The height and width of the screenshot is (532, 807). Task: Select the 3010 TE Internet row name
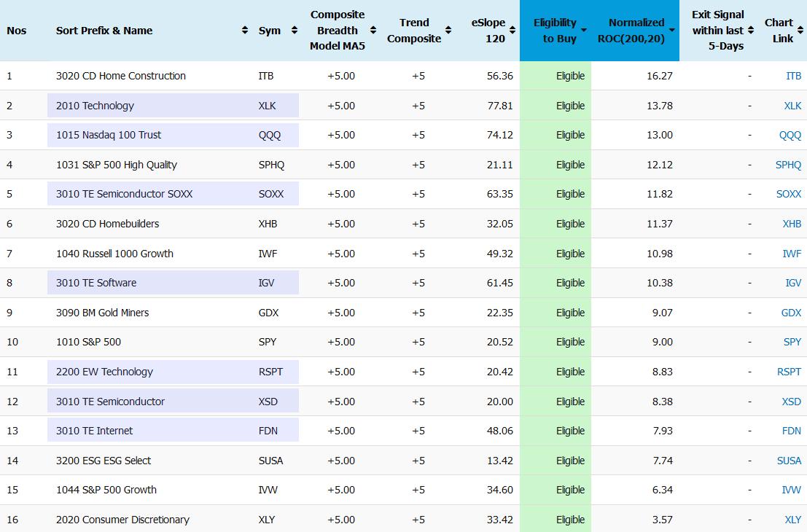[94, 431]
